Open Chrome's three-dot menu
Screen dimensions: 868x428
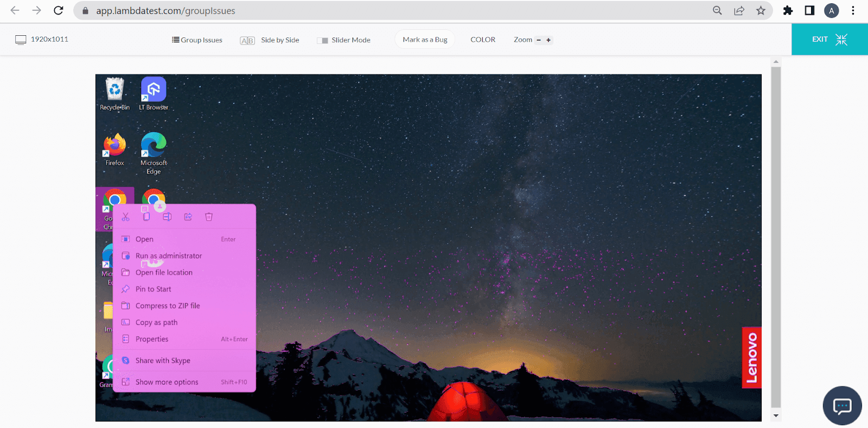pos(853,11)
